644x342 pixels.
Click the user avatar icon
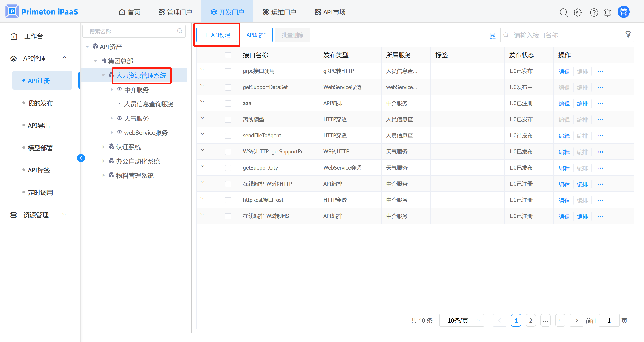click(x=623, y=12)
